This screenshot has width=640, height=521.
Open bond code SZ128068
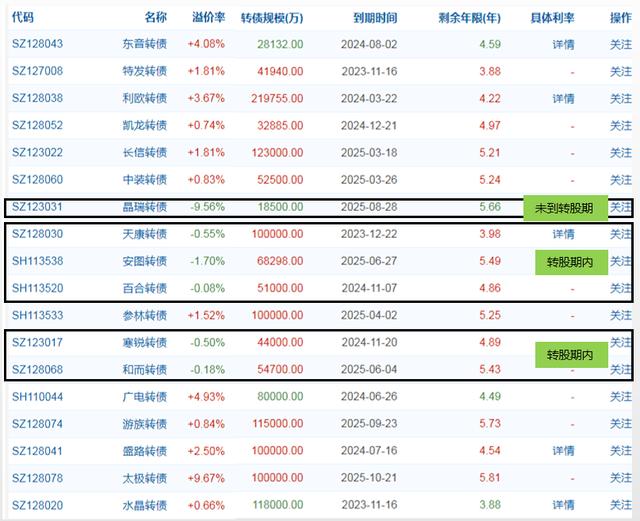38,369
